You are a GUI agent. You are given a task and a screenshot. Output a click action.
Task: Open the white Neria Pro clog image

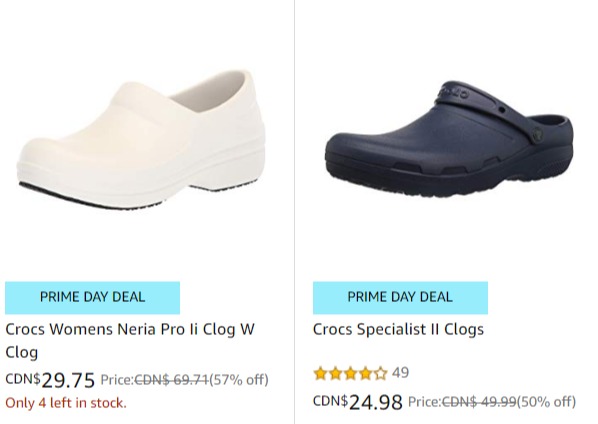(141, 139)
